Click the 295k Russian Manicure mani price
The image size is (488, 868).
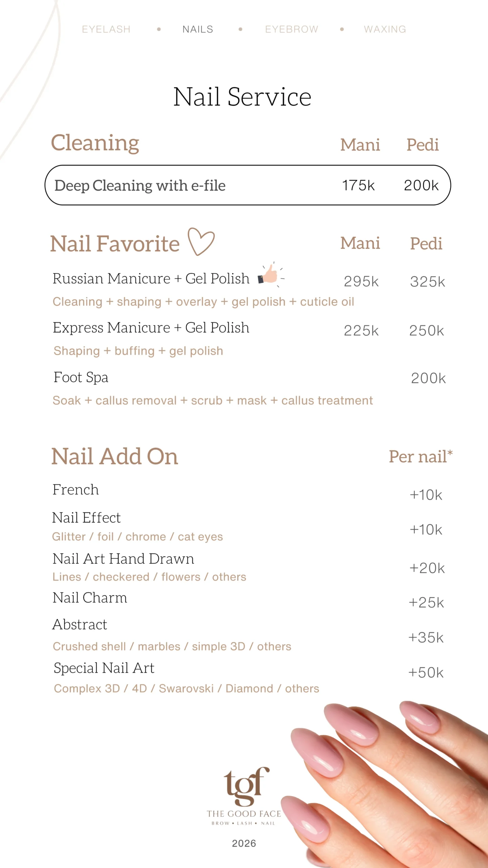pos(361,281)
